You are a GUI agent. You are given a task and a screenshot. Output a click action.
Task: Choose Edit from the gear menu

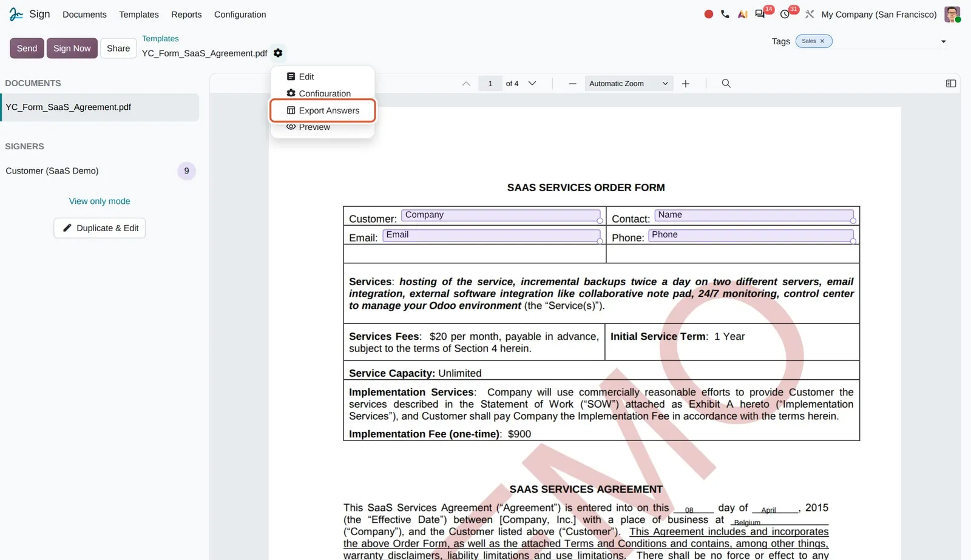(x=323, y=76)
